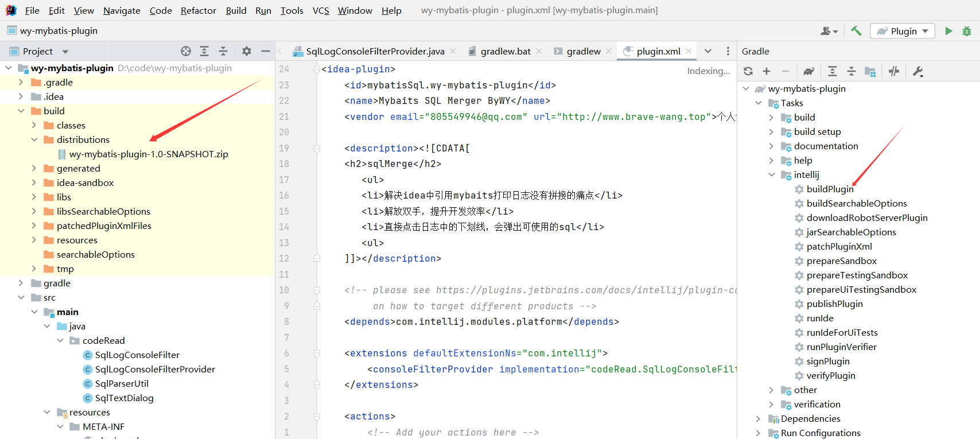Image resolution: width=980 pixels, height=439 pixels.
Task: Show Gradle dependencies diagram icon
Action: (x=870, y=71)
